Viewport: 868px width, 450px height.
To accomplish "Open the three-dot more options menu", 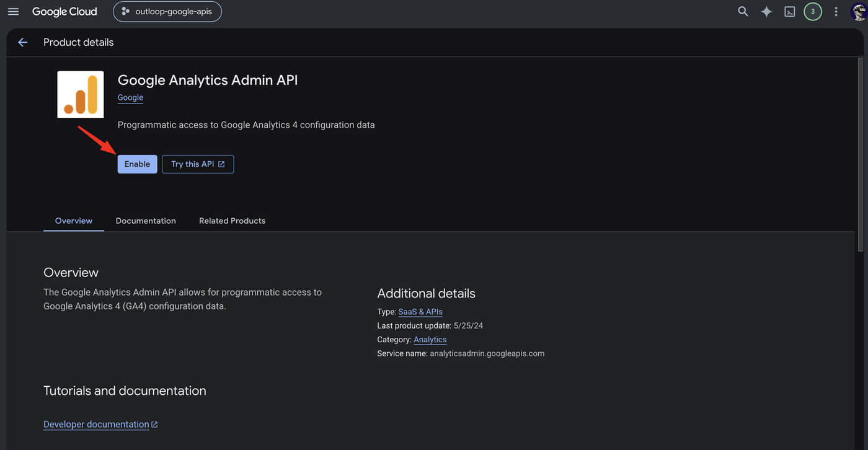I will (836, 12).
